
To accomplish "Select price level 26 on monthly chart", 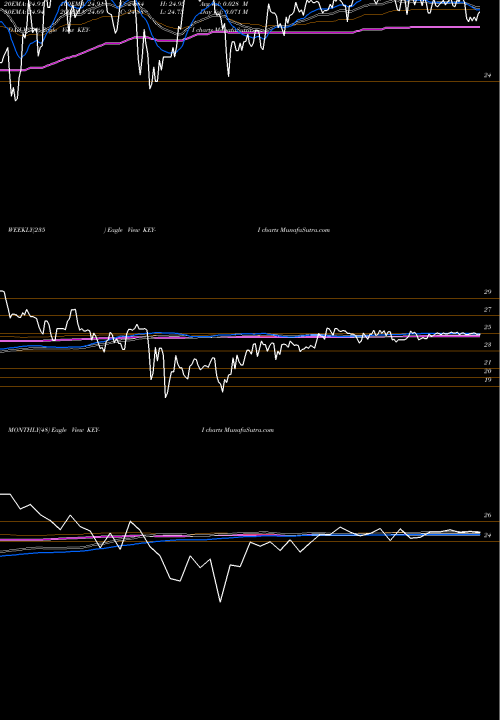I will [487, 515].
